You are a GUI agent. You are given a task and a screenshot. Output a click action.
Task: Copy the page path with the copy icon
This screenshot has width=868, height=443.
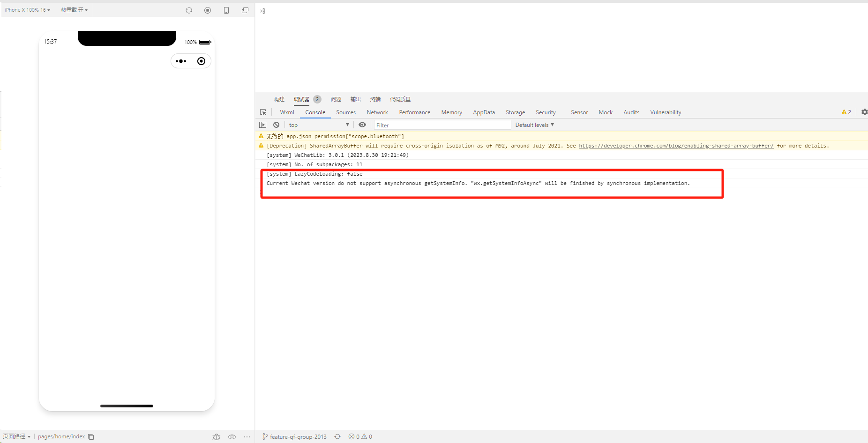point(91,437)
